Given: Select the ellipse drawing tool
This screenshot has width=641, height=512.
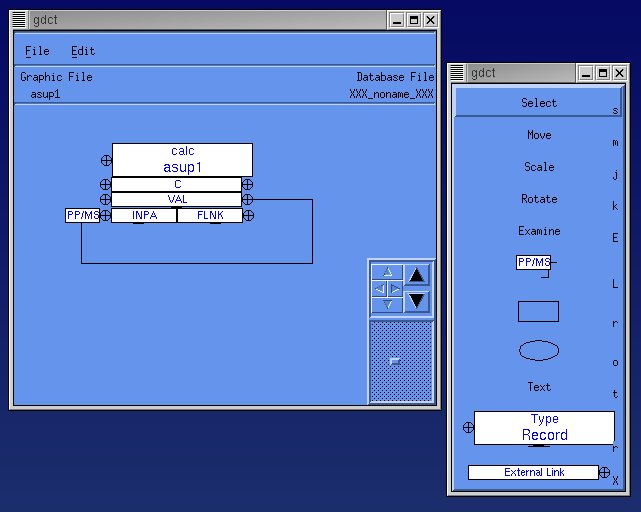Looking at the screenshot, I should click(x=539, y=350).
